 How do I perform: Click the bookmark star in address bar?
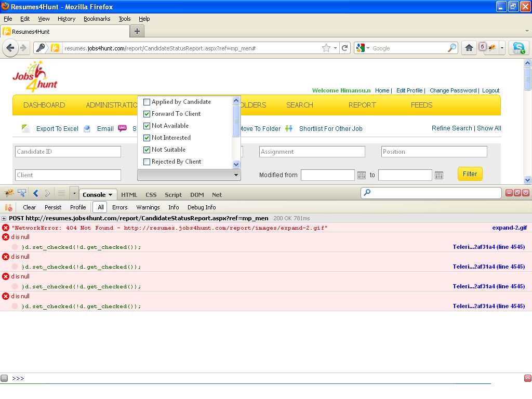pos(326,48)
